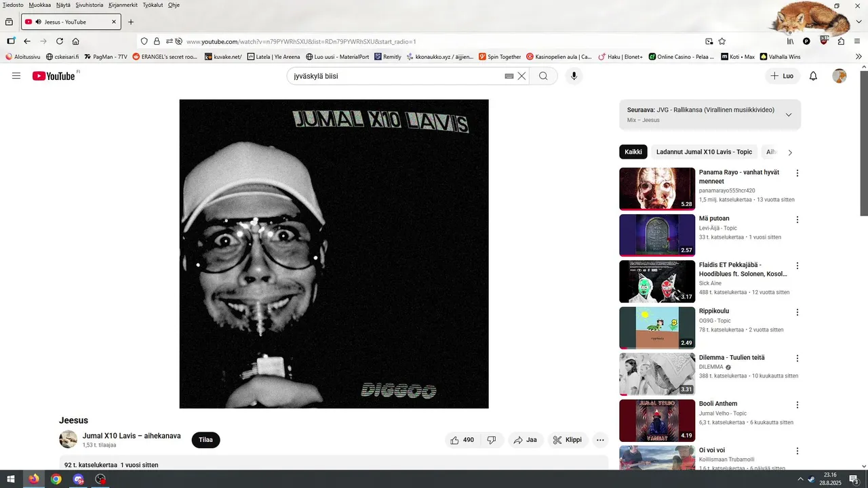Subscribe with the Tilaa button
This screenshot has width=868, height=488.
point(205,440)
